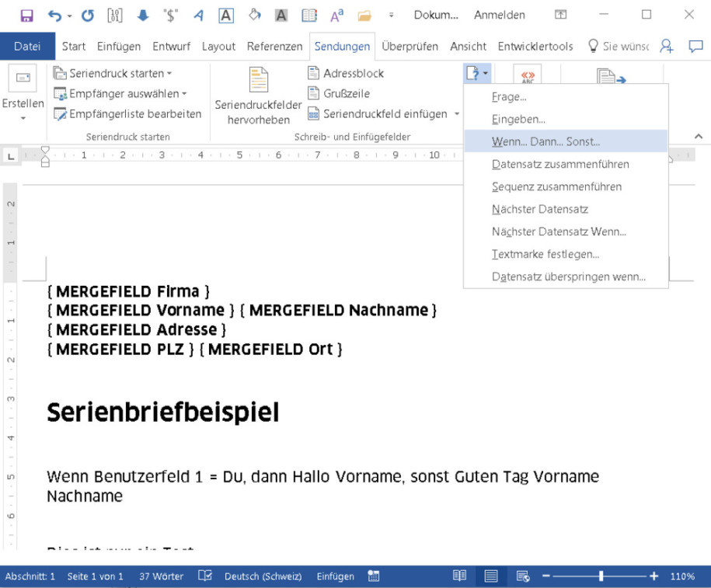Click Anmelden to sign in
Screen dimensions: 711x588
pos(499,15)
